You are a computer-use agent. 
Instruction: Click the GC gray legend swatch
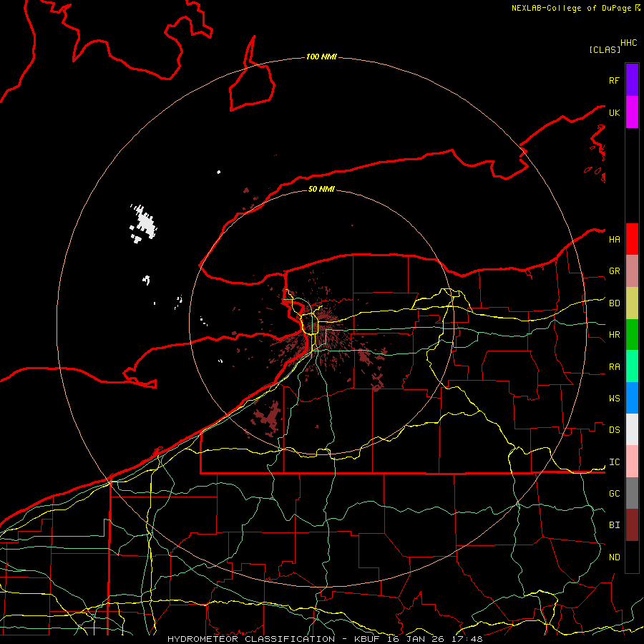click(632, 493)
